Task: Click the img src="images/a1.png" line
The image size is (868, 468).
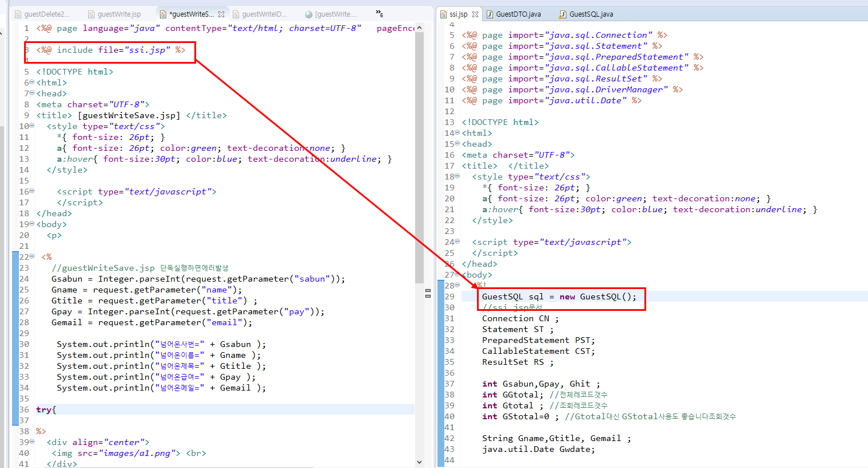Action: tap(129, 453)
